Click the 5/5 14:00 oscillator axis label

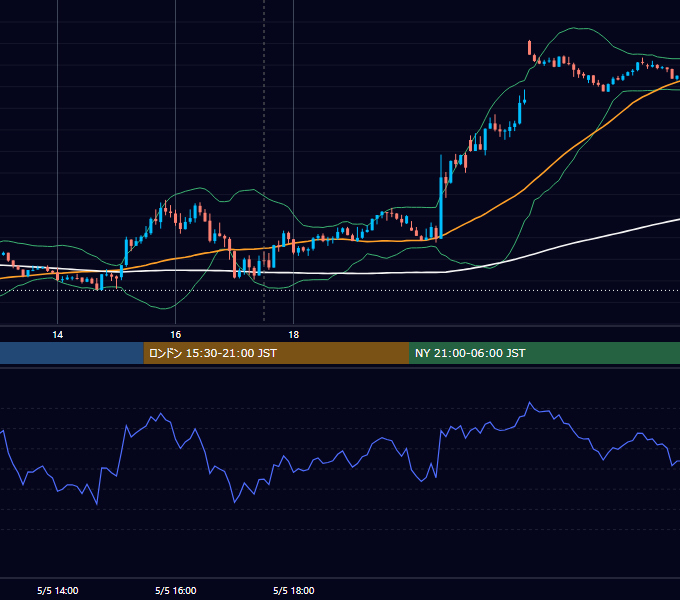point(58,590)
